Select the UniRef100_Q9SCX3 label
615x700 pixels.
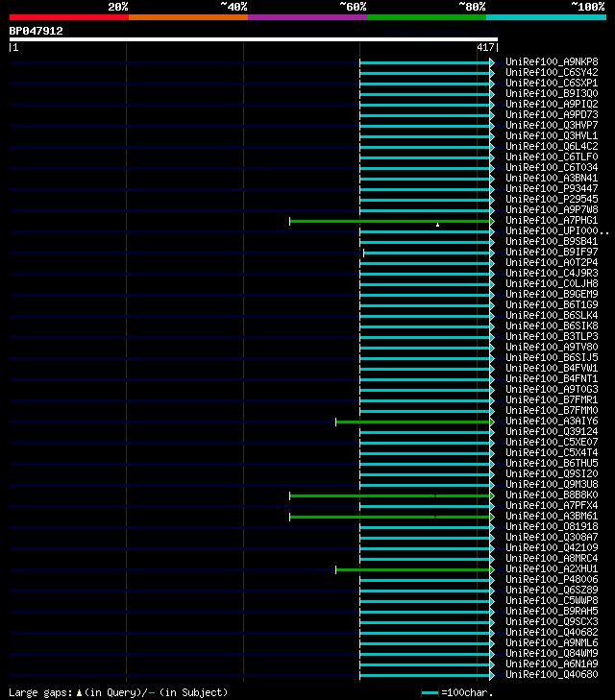(x=552, y=621)
